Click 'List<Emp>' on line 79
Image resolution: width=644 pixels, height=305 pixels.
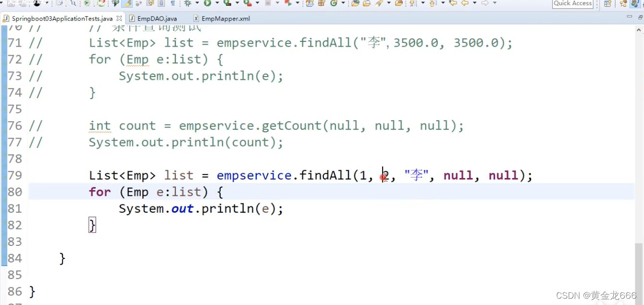tap(123, 175)
